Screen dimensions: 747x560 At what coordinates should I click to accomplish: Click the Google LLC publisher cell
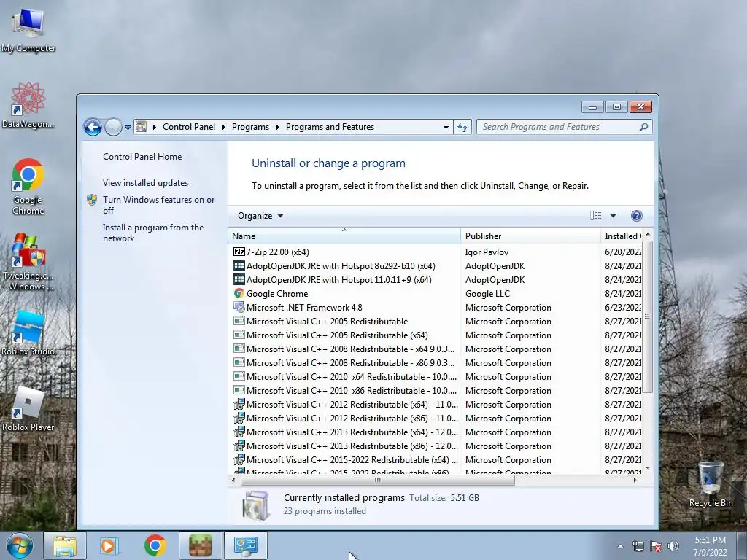(x=487, y=293)
